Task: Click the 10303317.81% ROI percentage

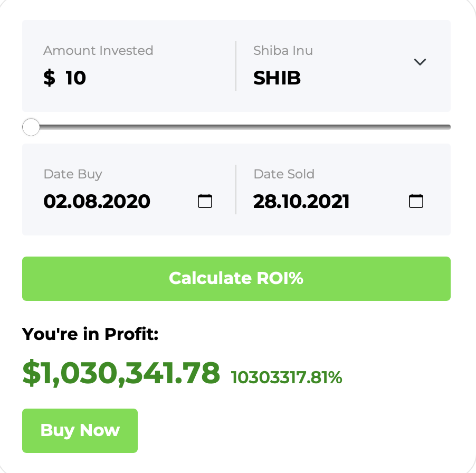Action: click(x=287, y=378)
